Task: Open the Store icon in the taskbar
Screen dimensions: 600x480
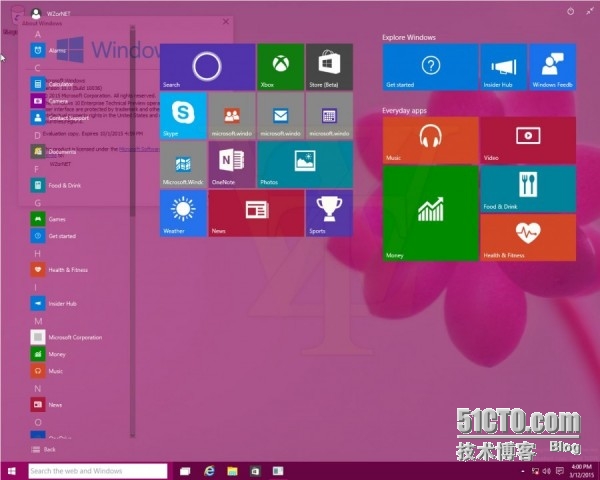Action: click(x=255, y=471)
